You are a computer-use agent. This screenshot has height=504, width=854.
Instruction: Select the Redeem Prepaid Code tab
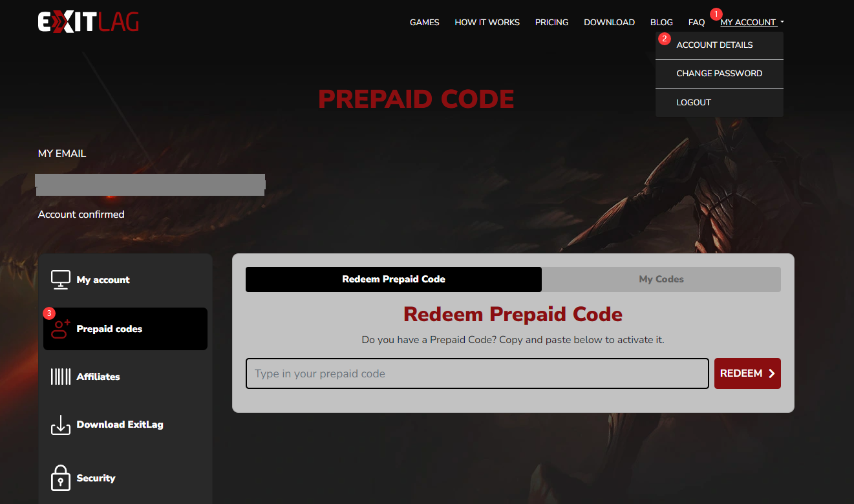click(x=394, y=279)
